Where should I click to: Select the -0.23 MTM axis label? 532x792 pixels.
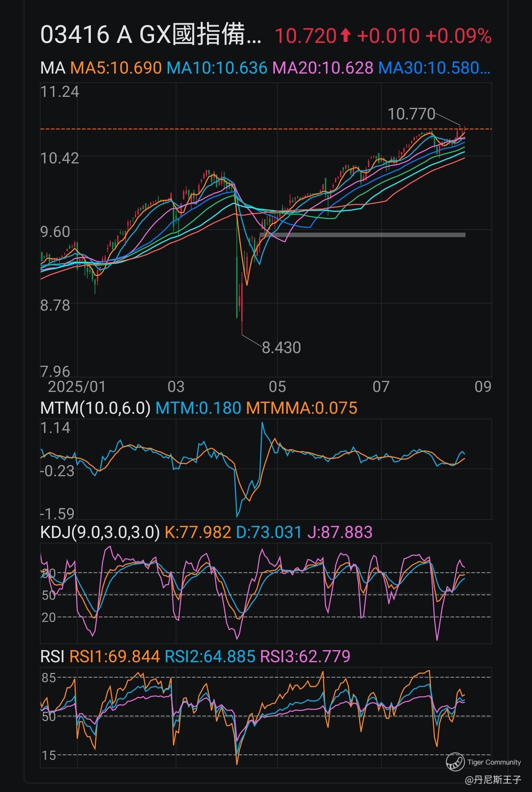click(57, 471)
